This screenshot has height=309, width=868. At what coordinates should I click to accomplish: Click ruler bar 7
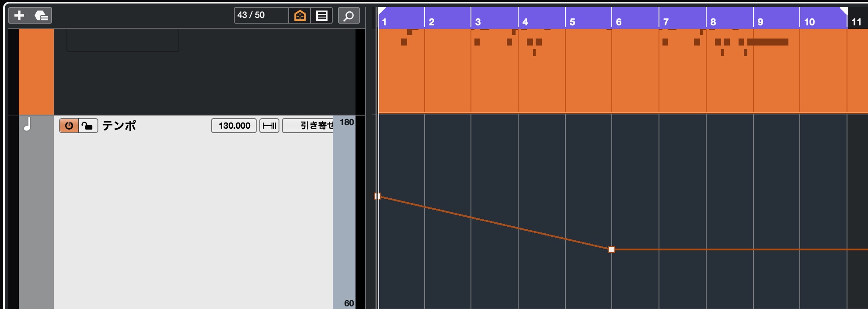(x=666, y=22)
